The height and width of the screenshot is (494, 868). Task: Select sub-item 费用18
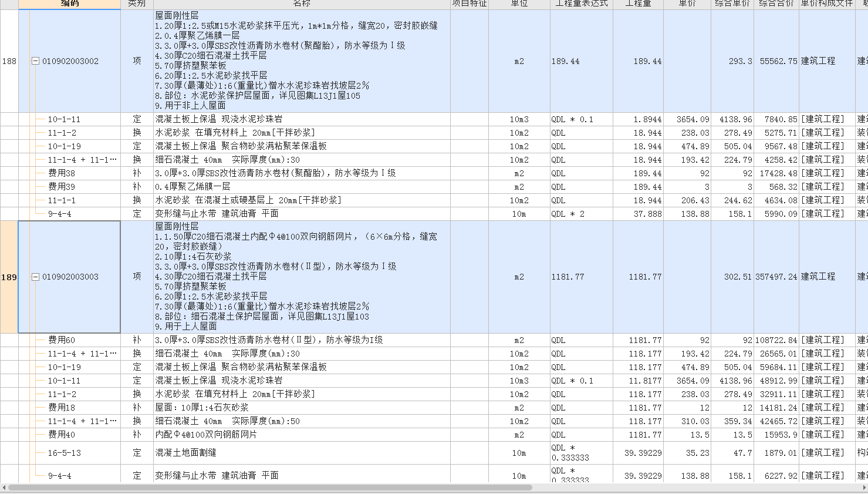point(62,408)
